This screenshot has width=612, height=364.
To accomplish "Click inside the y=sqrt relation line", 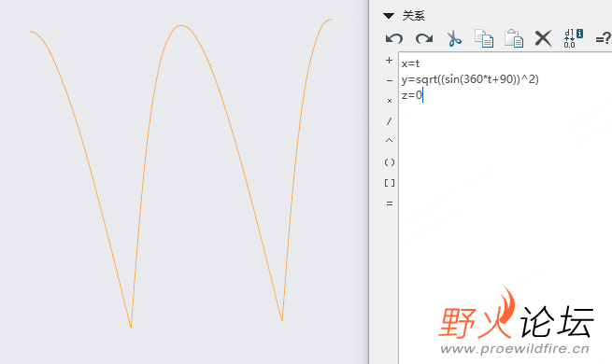I will (470, 79).
